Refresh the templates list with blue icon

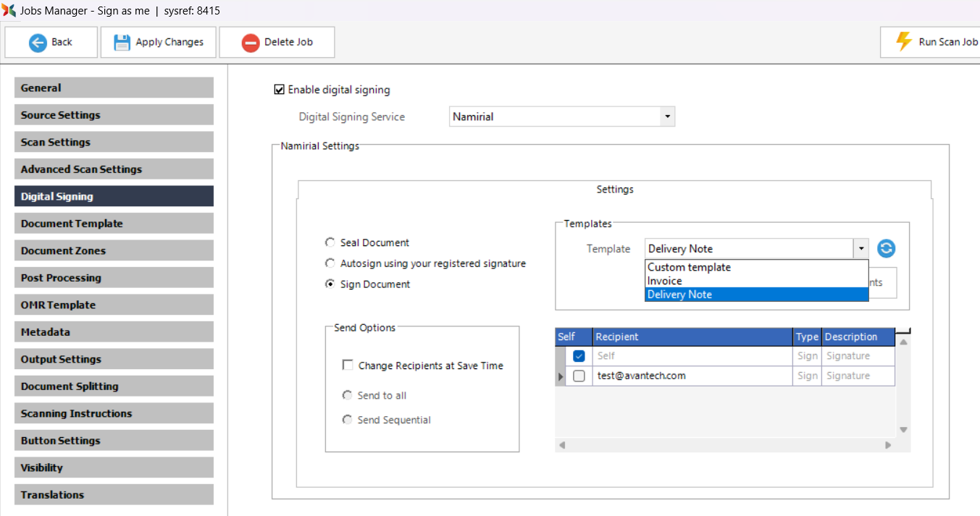[x=886, y=248]
